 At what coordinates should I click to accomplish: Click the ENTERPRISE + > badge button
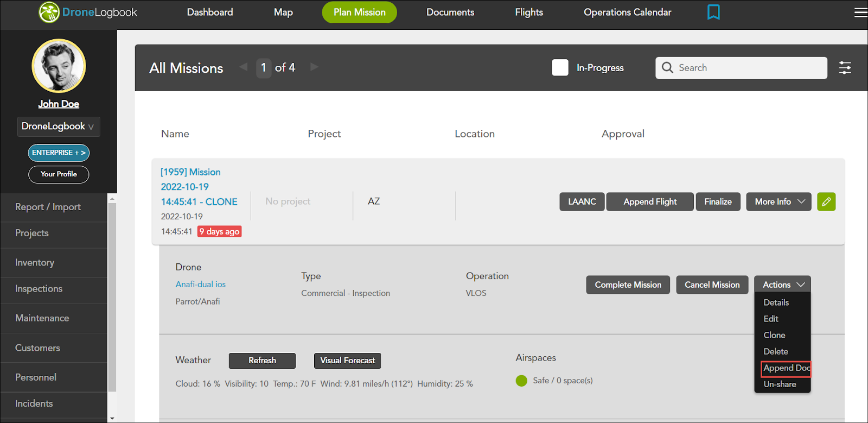click(59, 153)
